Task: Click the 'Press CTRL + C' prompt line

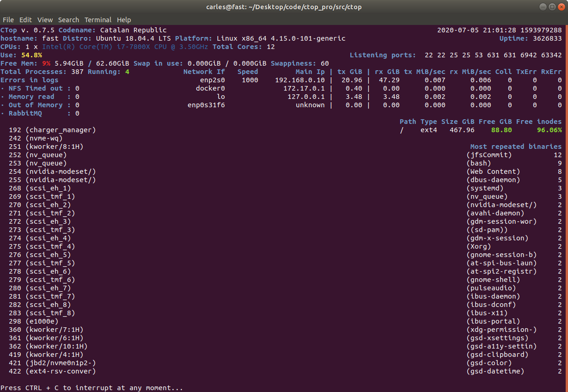Action: [x=92, y=388]
